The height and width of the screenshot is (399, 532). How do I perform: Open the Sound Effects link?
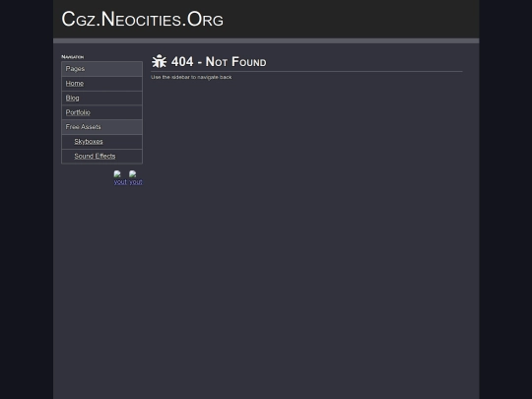point(95,156)
